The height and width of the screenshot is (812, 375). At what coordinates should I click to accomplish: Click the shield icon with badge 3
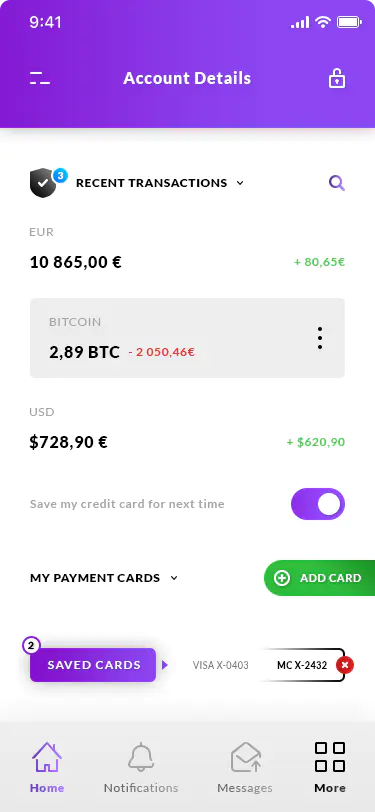pyautogui.click(x=48, y=182)
